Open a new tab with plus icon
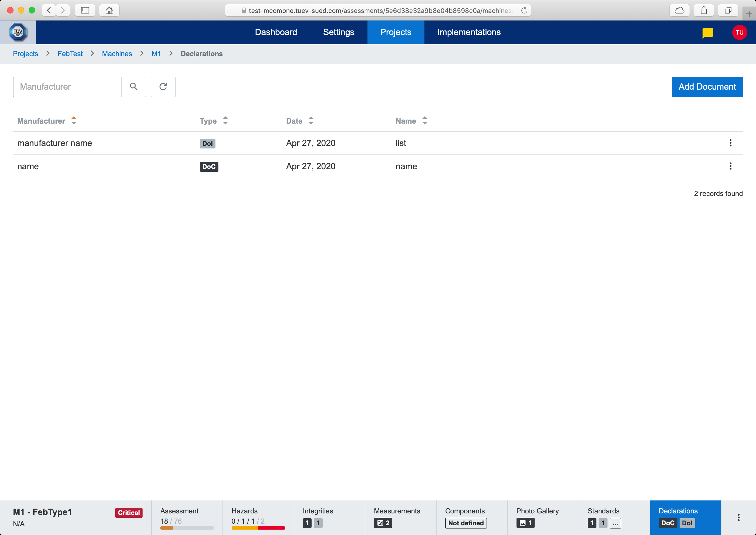Image resolution: width=756 pixels, height=535 pixels. tap(749, 13)
